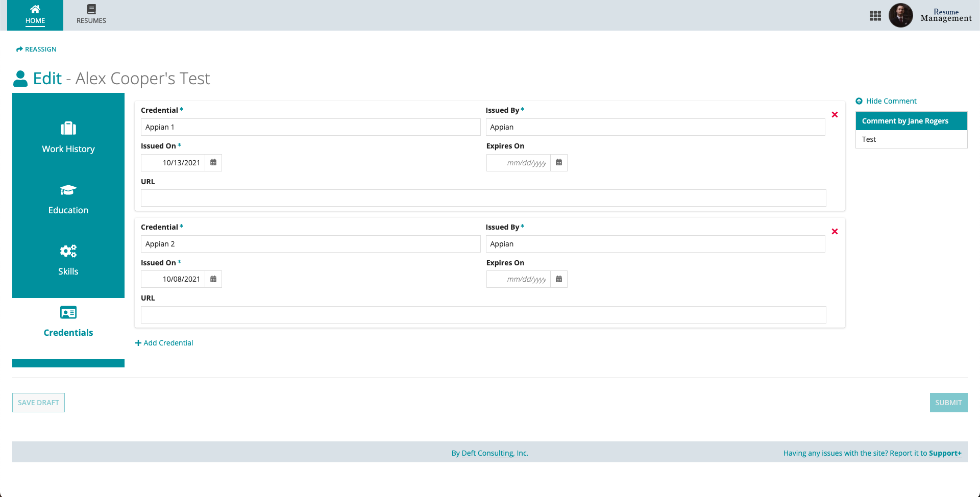Click the 10/08/2021 Issued On date field
The image size is (980, 497).
pos(173,279)
